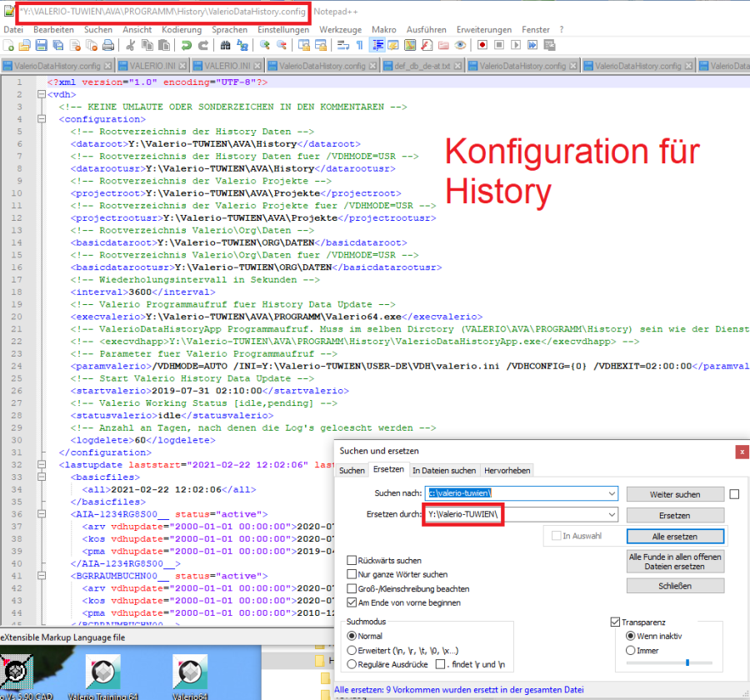Click the Undo arrow toolbar icon
The image size is (750, 700).
pyautogui.click(x=185, y=45)
